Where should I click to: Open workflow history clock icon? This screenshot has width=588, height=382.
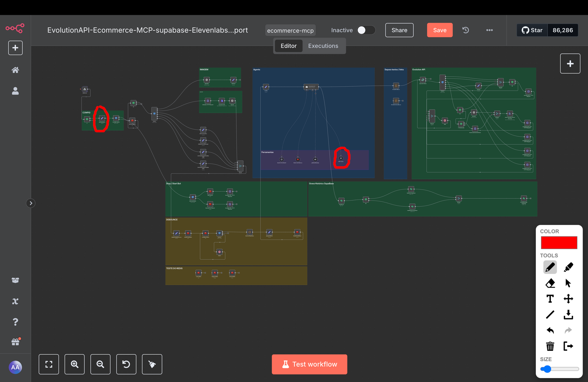466,30
